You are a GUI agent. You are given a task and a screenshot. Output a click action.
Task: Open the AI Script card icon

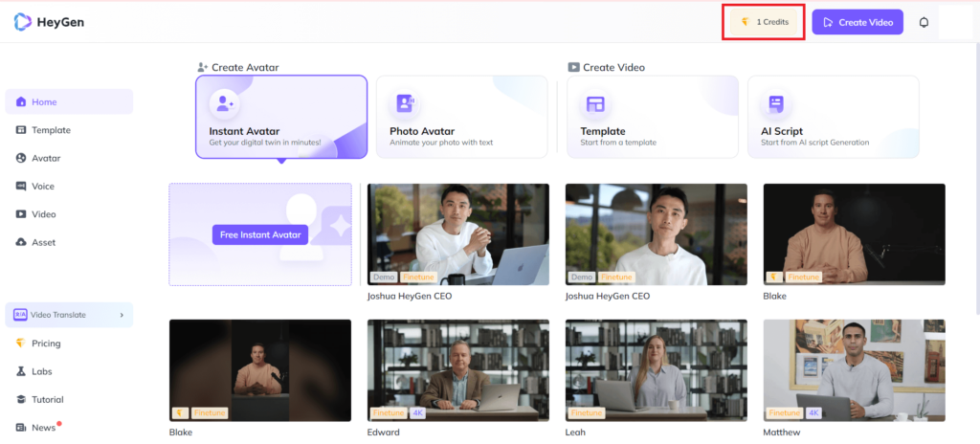(775, 103)
